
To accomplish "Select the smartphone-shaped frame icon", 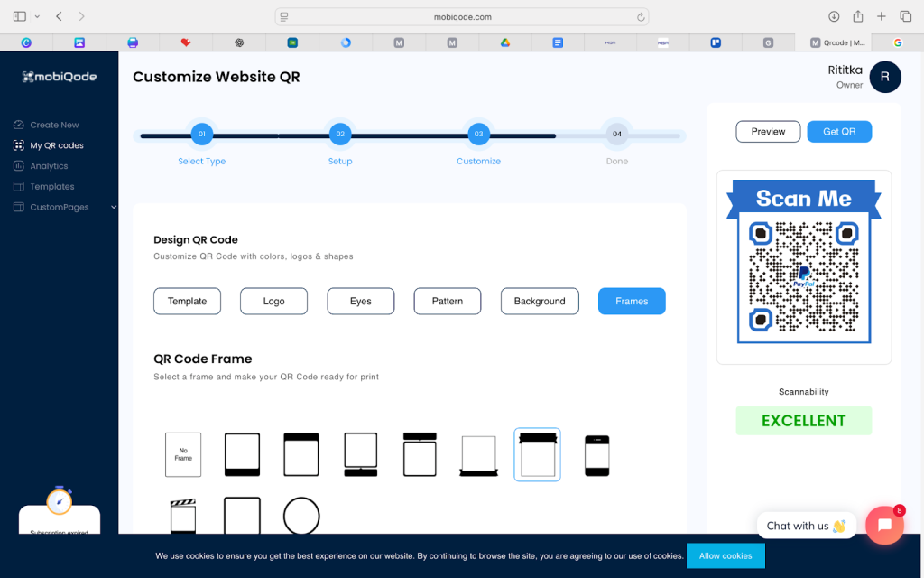I will pos(597,454).
